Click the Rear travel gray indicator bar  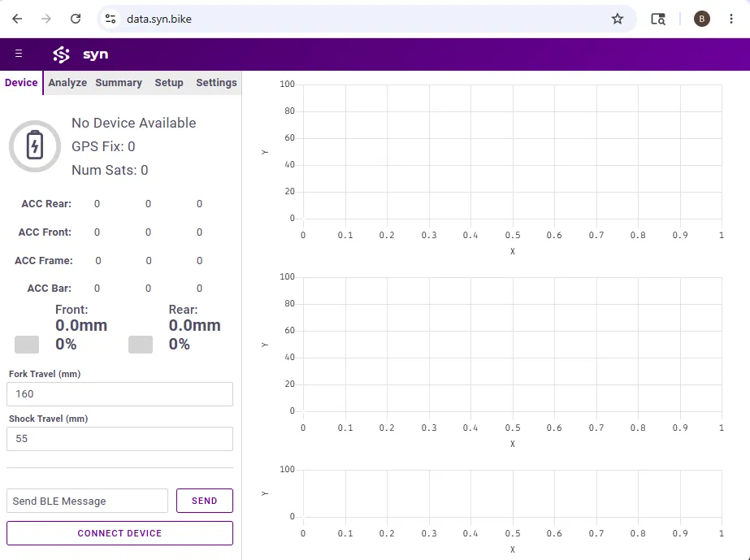[x=141, y=344]
